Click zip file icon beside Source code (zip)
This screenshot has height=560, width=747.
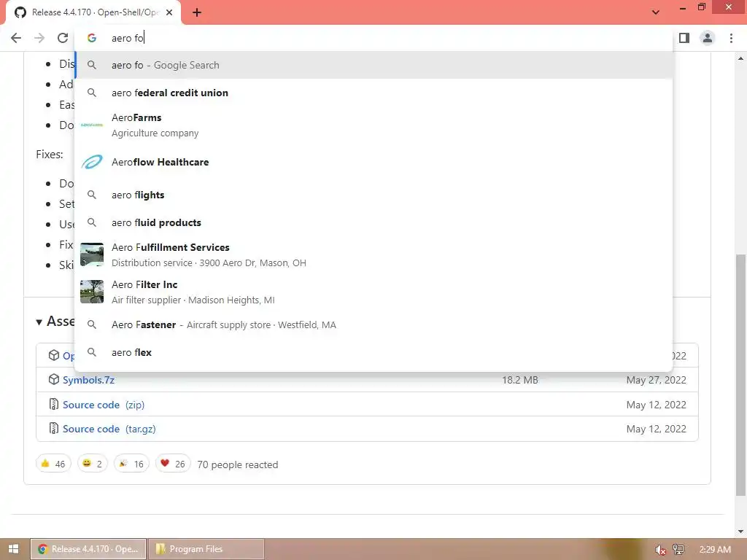[x=54, y=404]
